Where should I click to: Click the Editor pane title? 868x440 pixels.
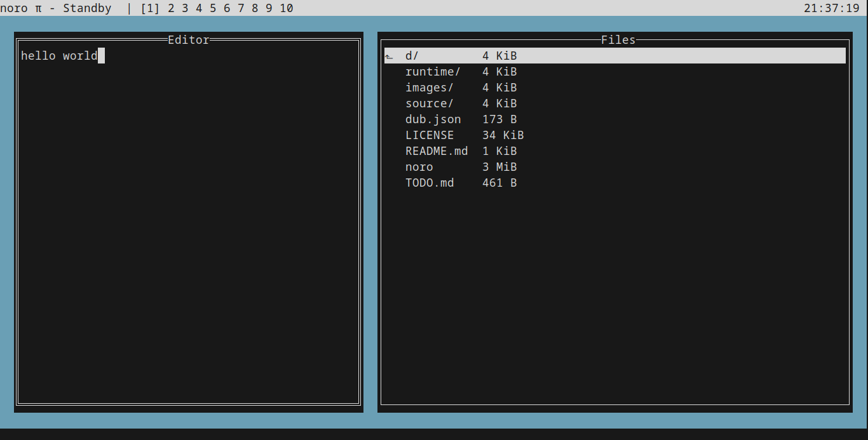click(189, 40)
